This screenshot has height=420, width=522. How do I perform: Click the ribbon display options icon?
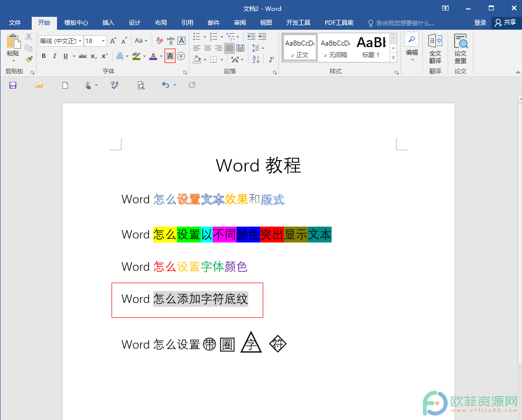[446, 8]
